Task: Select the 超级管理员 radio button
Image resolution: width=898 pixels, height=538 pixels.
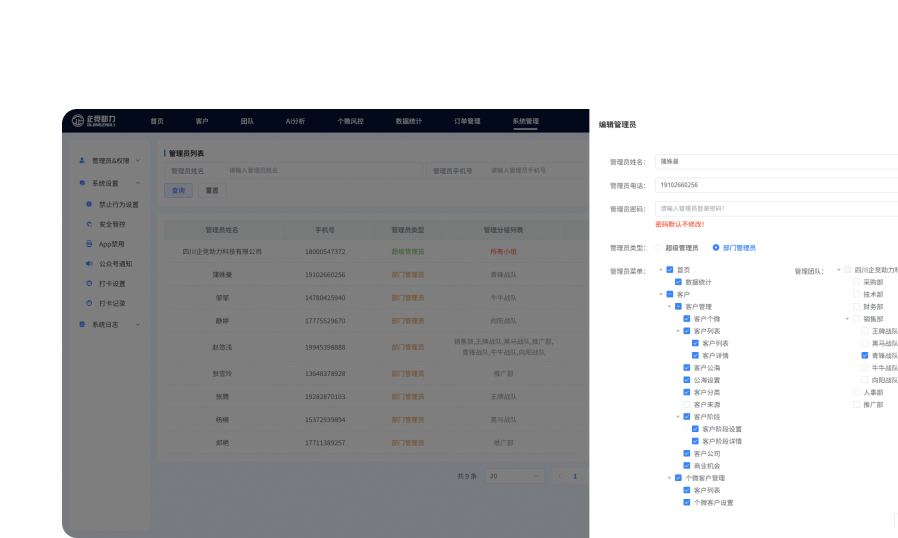Action: [x=658, y=247]
